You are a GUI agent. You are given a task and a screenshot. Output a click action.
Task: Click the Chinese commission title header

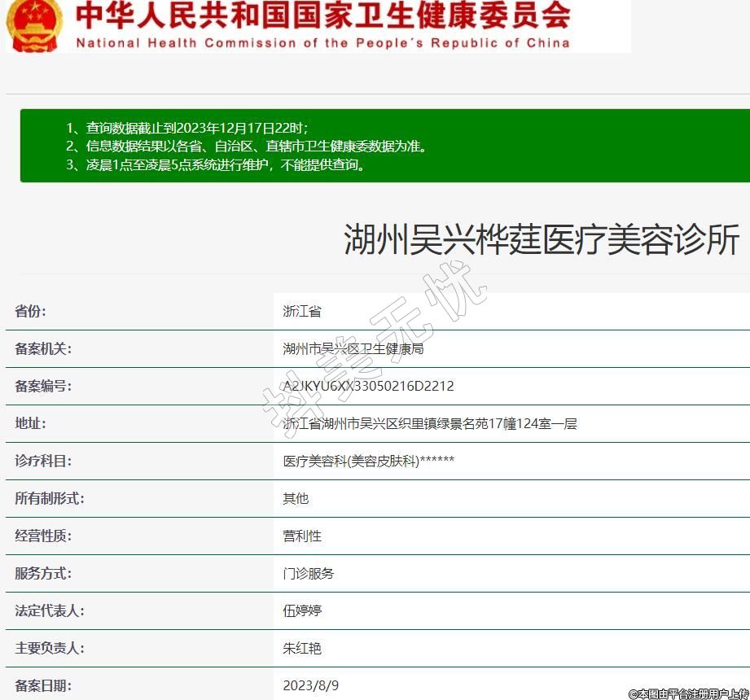coord(322,16)
